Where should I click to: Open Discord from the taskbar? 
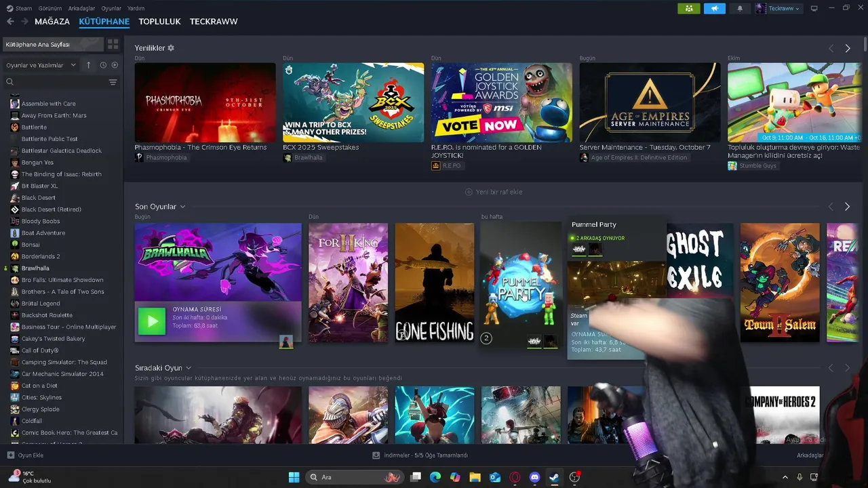pos(534,477)
